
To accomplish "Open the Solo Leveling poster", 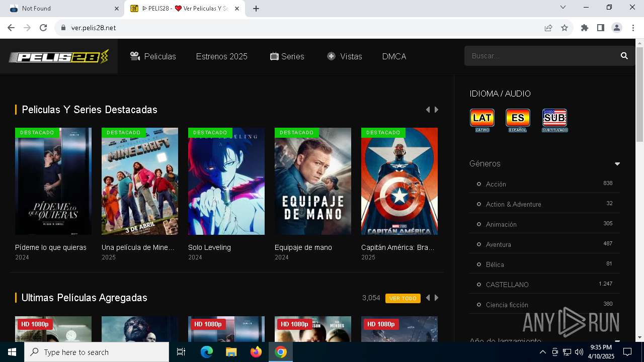I will pyautogui.click(x=226, y=181).
